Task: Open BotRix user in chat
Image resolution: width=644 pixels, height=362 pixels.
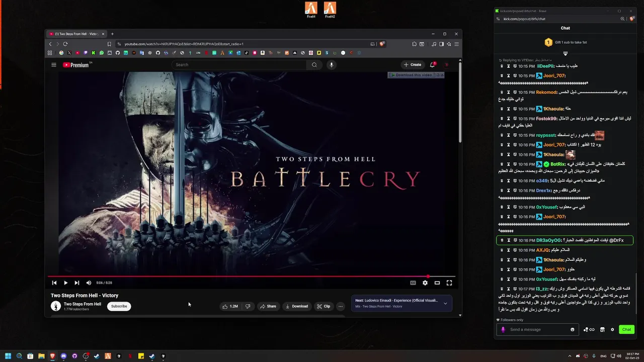Action: click(x=558, y=164)
